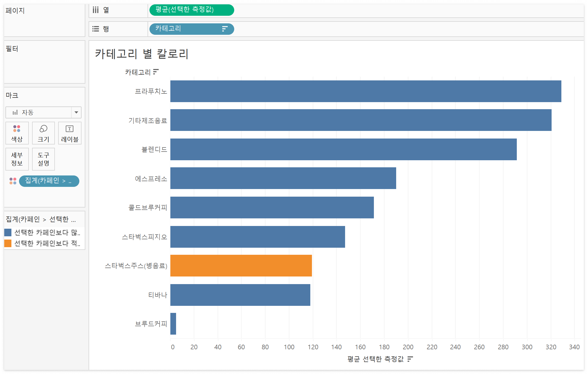Click color dots icon beside 집계(카페인) pill

tap(13, 181)
